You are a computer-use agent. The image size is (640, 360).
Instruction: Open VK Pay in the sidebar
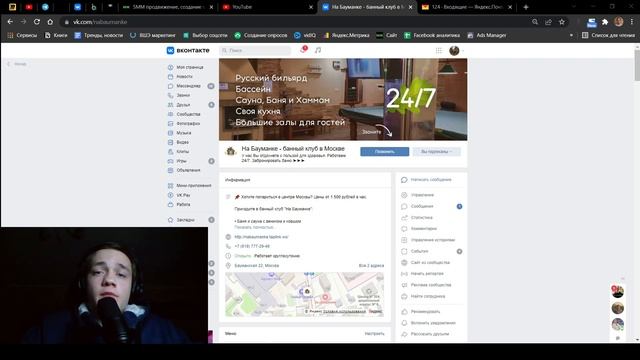(179, 195)
